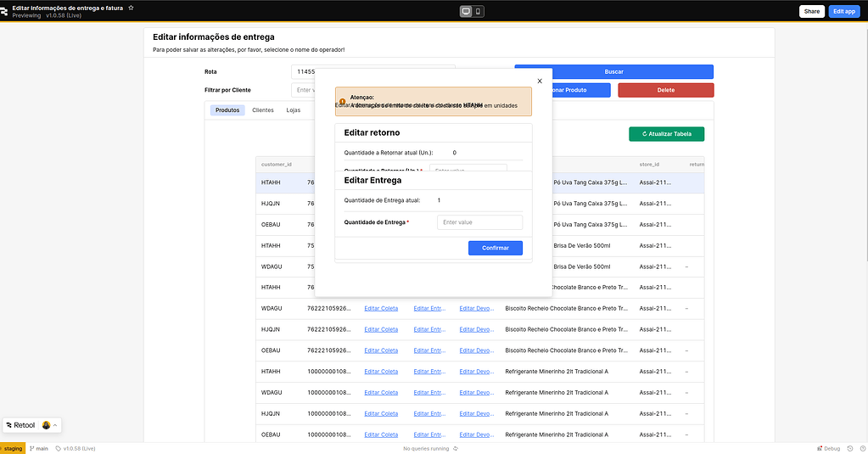Click 'Editar informações de entrega' page title

click(214, 37)
